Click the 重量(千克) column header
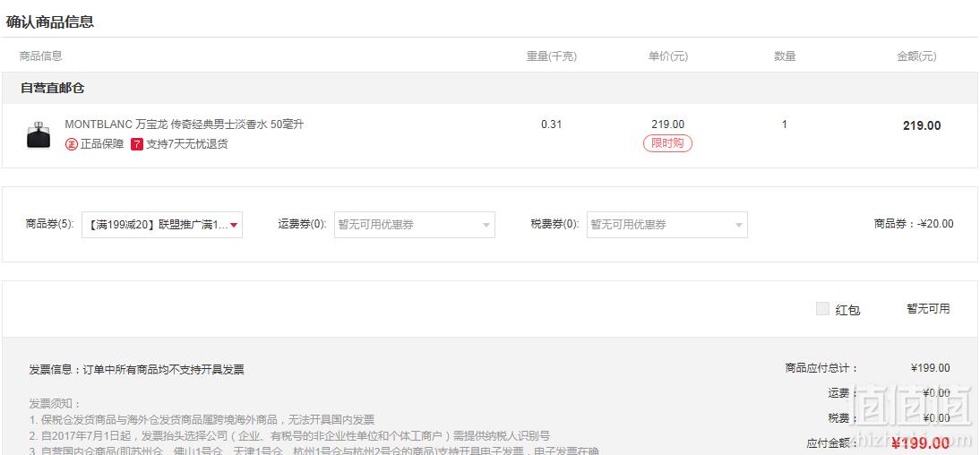This screenshot has height=455, width=980. click(x=551, y=56)
